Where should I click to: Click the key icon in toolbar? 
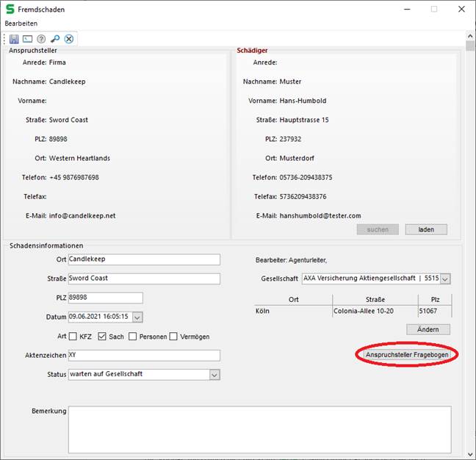[55, 39]
